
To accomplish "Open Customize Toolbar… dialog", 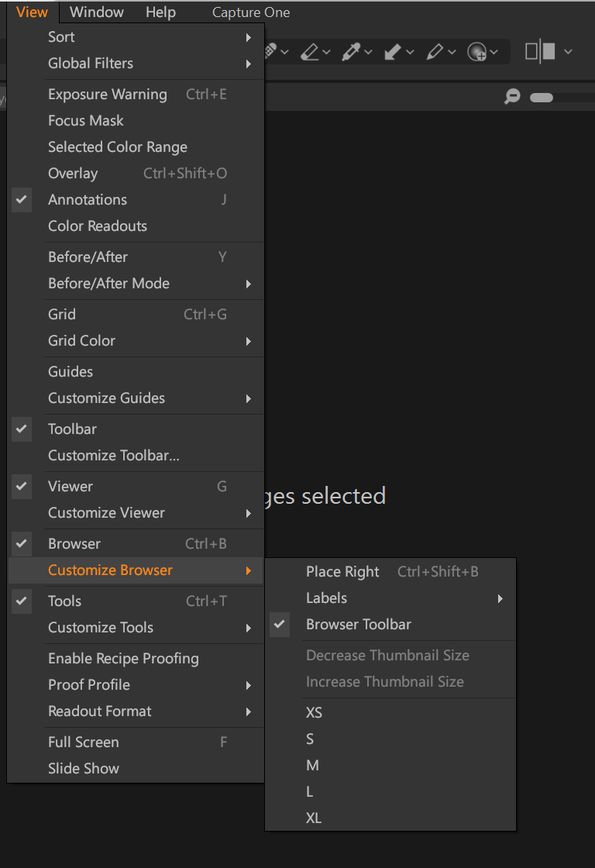I will point(114,455).
